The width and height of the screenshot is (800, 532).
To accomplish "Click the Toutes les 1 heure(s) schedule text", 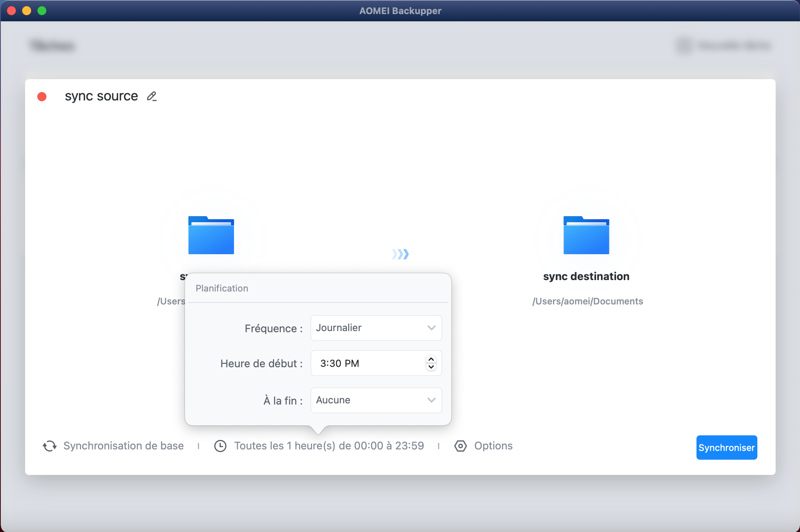I will [x=329, y=446].
